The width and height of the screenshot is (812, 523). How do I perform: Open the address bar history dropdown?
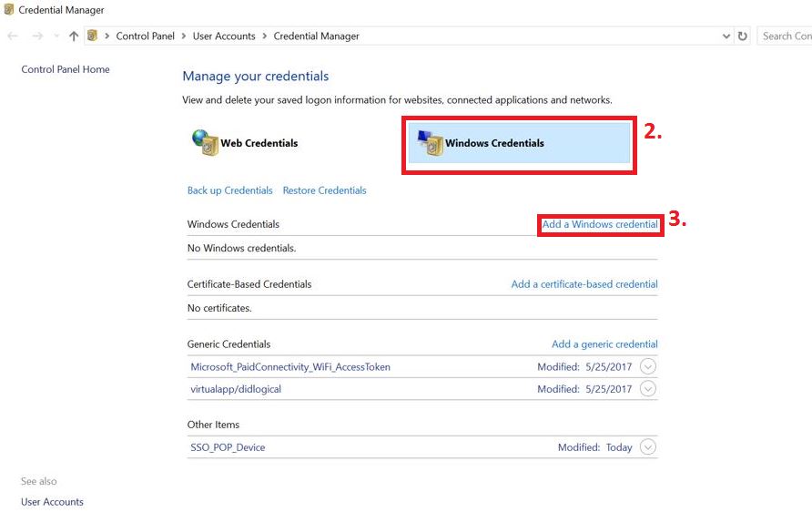726,36
